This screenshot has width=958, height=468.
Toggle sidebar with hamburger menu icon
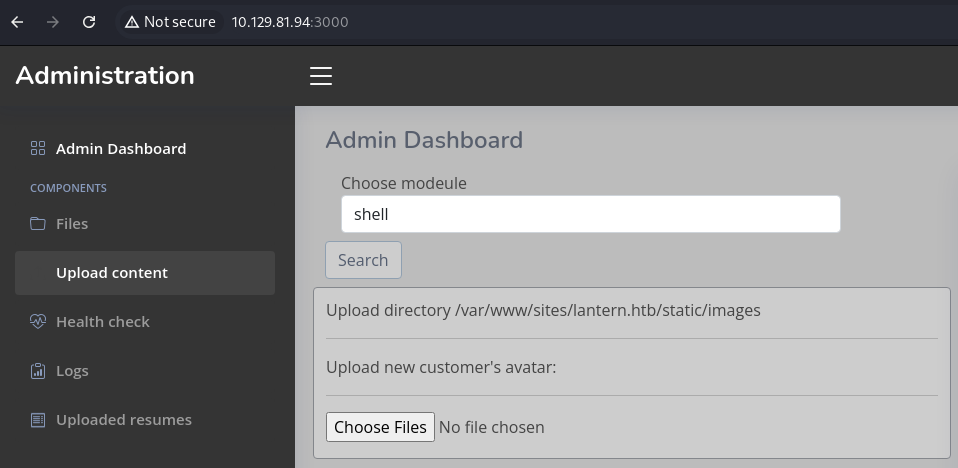point(321,76)
